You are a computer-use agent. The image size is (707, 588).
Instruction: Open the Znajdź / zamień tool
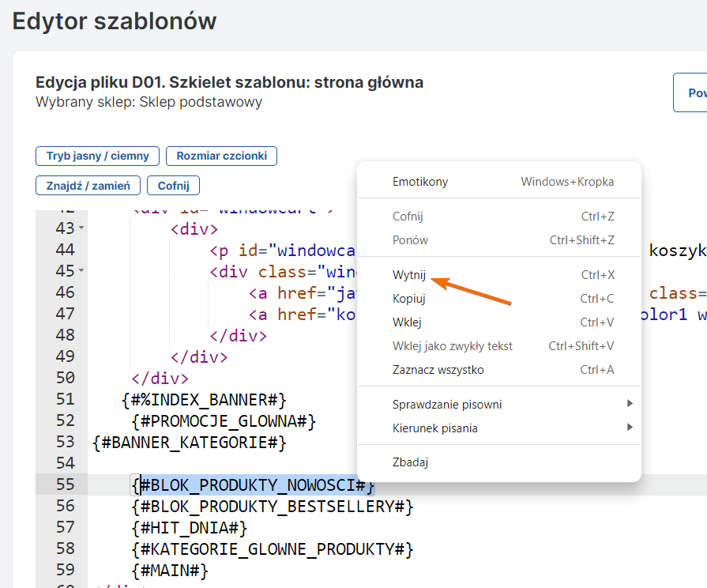click(x=88, y=185)
